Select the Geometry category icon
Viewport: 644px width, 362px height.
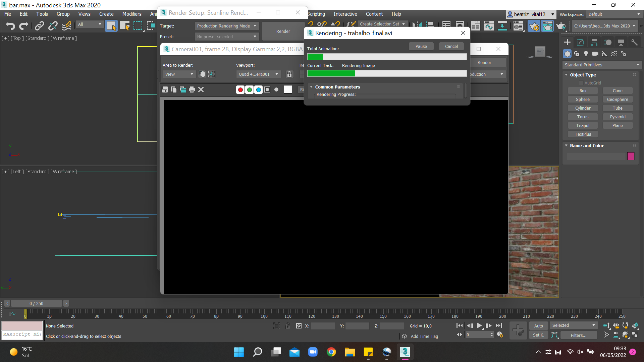(x=567, y=54)
